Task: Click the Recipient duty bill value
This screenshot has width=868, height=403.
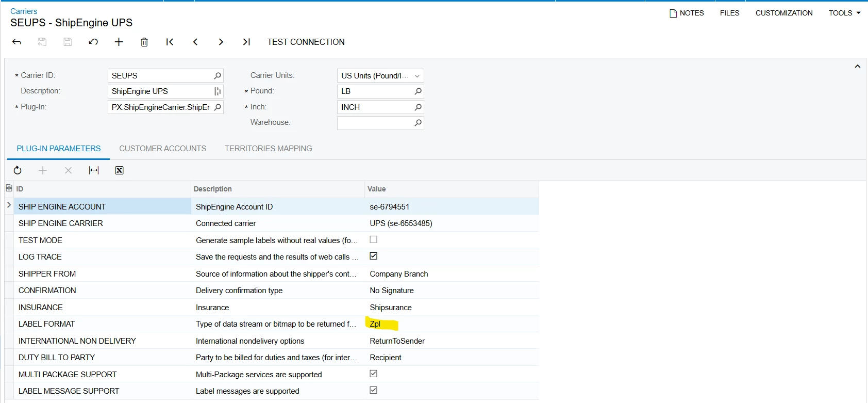Action: pos(386,358)
